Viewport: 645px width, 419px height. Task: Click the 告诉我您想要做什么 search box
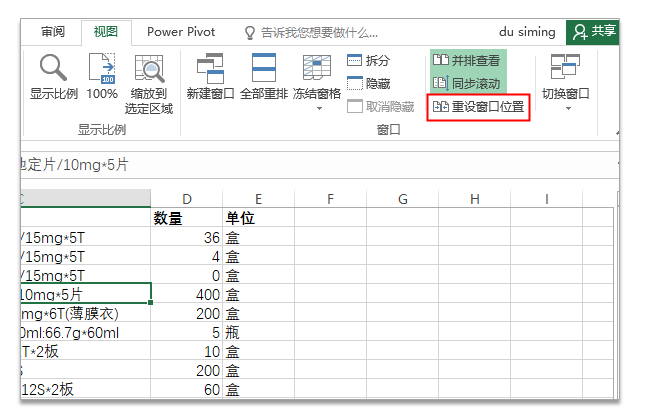[x=319, y=32]
